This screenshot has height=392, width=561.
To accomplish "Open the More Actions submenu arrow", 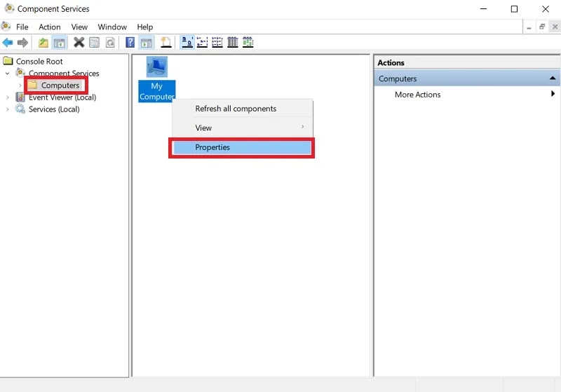I will (x=553, y=94).
